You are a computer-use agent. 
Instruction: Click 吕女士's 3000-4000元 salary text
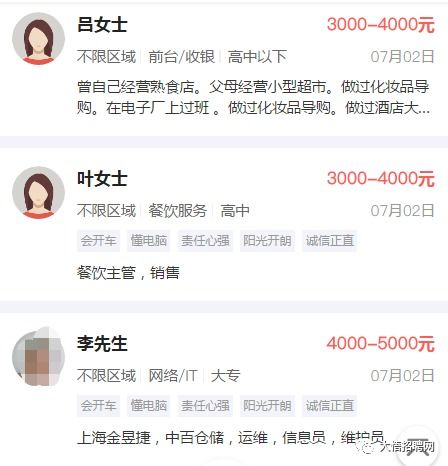tap(381, 25)
